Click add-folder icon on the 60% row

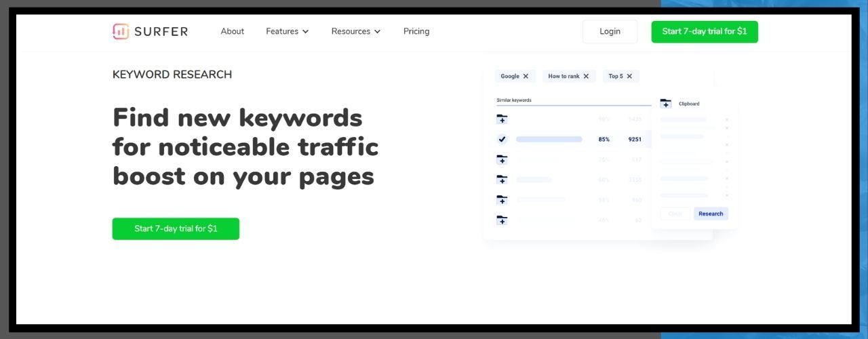[502, 180]
